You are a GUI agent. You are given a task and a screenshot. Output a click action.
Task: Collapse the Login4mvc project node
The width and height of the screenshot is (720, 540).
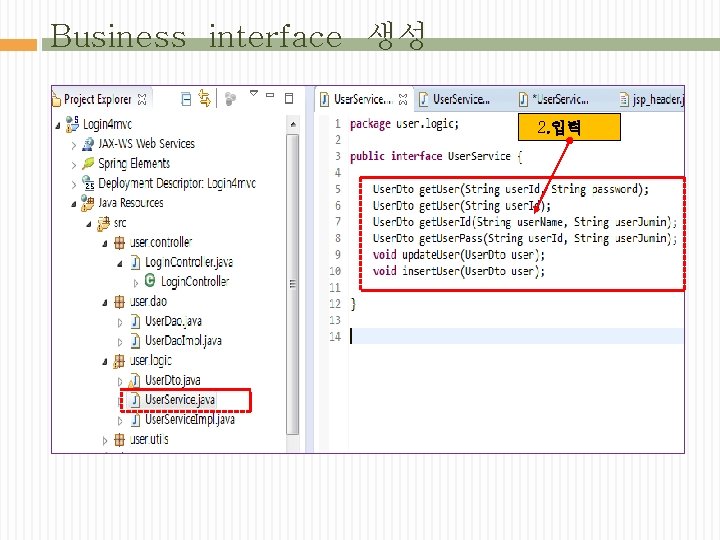pos(57,125)
